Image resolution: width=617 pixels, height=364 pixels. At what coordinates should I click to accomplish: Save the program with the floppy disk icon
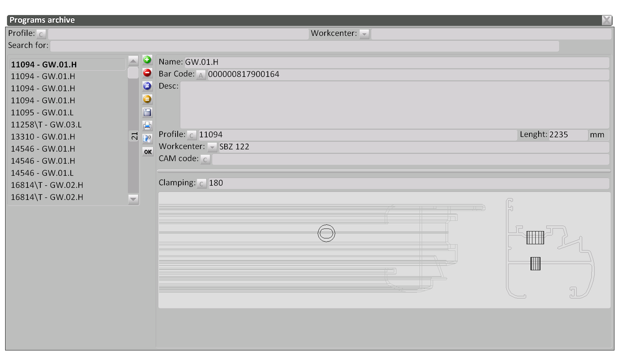(x=147, y=112)
